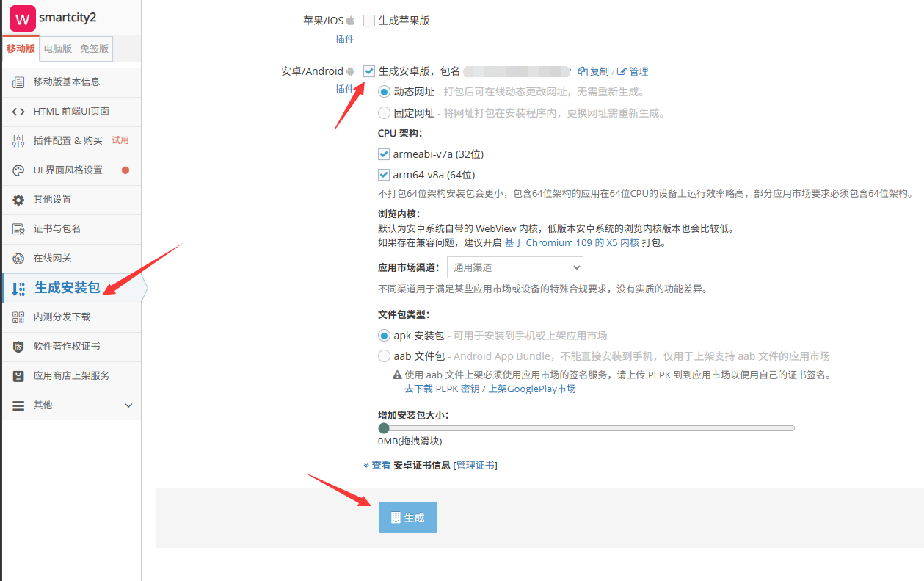The width and height of the screenshot is (924, 581).
Task: Expand the 其他 sidebar menu chevron
Action: tap(128, 405)
